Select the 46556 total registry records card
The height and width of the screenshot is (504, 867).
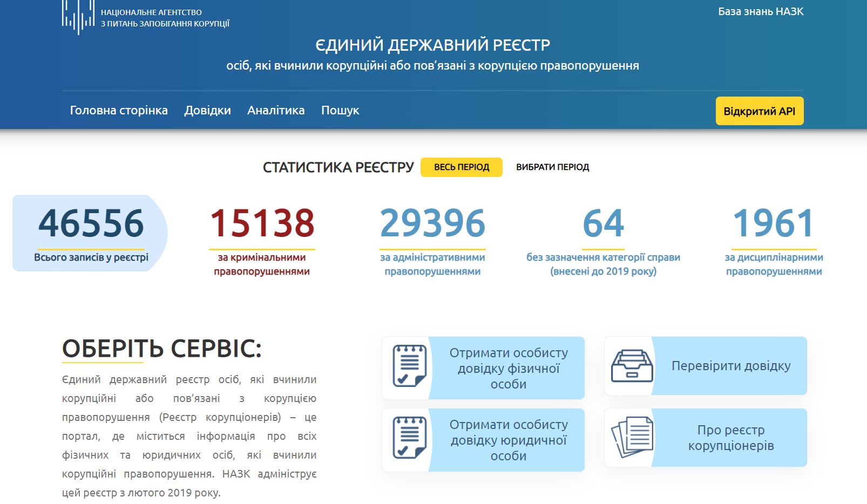(x=91, y=233)
